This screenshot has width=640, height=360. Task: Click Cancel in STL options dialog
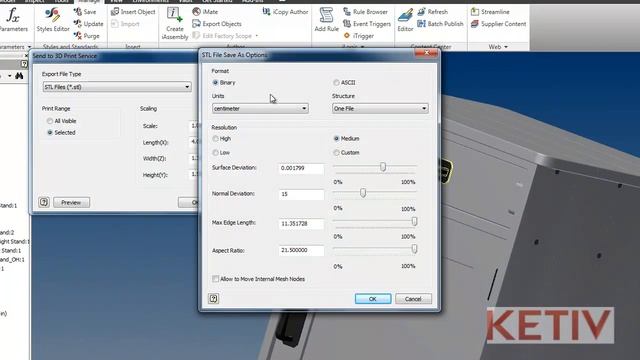coord(413,299)
